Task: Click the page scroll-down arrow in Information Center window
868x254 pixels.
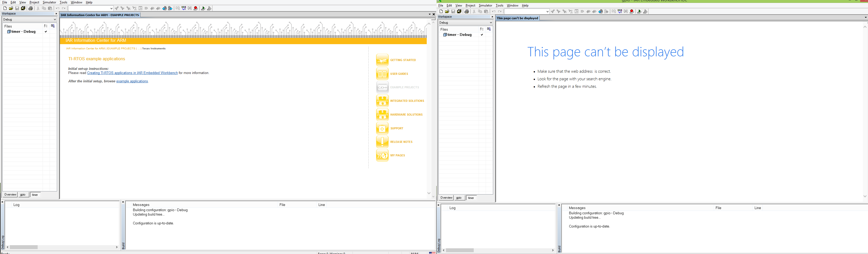Action: coord(429,193)
